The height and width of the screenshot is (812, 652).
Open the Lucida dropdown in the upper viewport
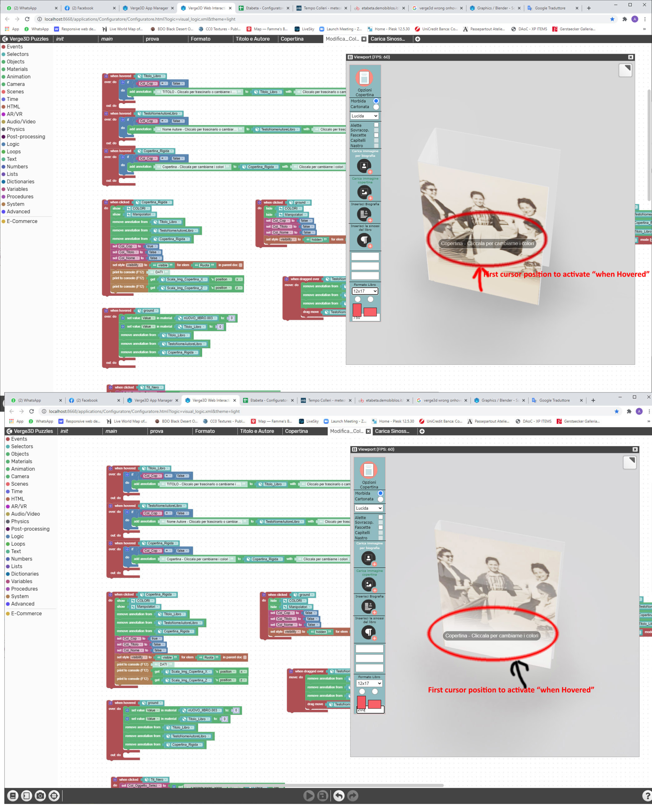pyautogui.click(x=364, y=116)
